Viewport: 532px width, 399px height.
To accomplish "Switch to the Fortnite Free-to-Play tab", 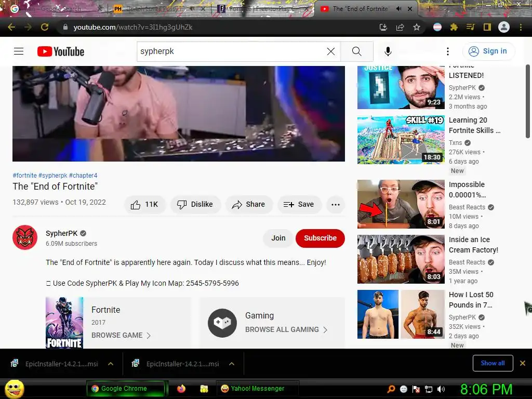I will pyautogui.click(x=261, y=9).
